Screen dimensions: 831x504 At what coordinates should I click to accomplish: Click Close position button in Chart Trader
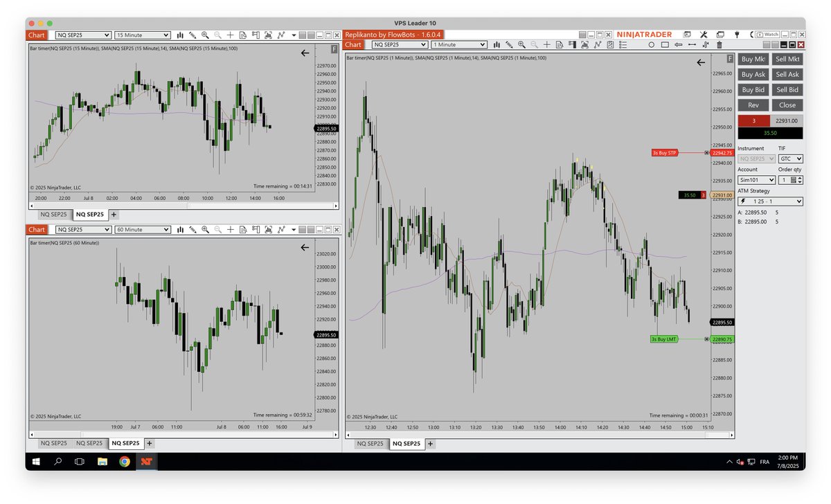tap(787, 105)
